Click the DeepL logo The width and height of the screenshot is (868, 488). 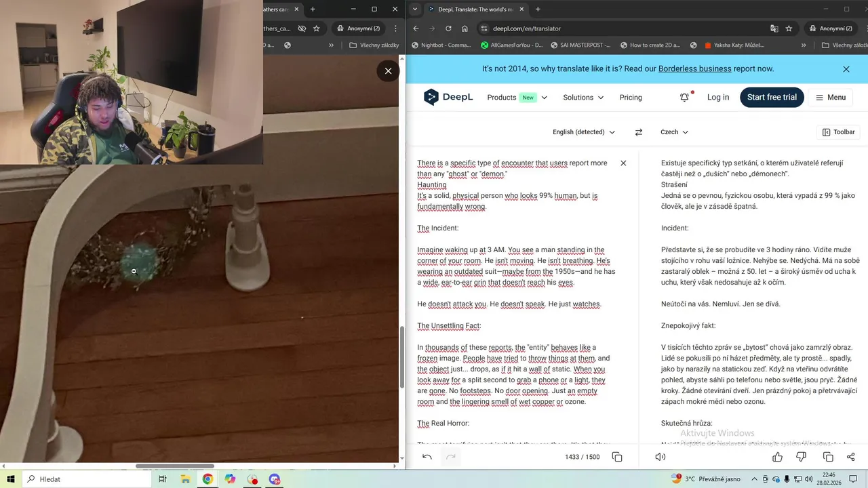click(x=448, y=98)
